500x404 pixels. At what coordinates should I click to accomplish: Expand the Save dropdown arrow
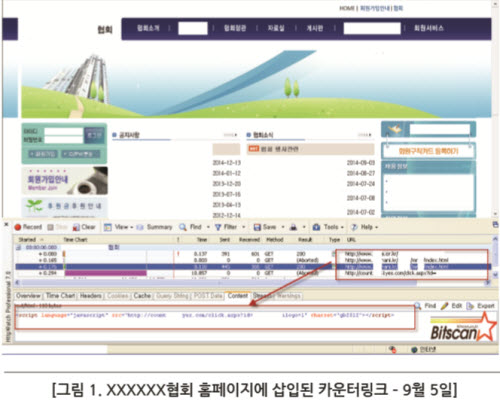click(283, 227)
